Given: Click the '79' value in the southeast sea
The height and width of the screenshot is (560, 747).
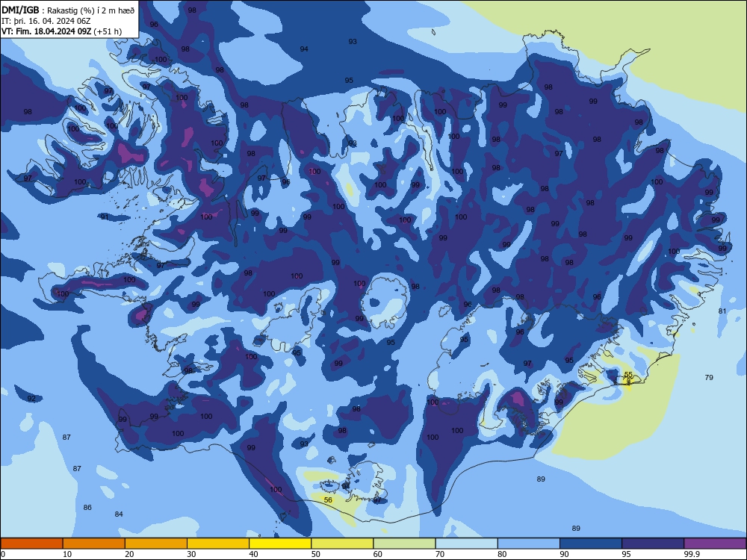Looking at the screenshot, I should click(709, 377).
